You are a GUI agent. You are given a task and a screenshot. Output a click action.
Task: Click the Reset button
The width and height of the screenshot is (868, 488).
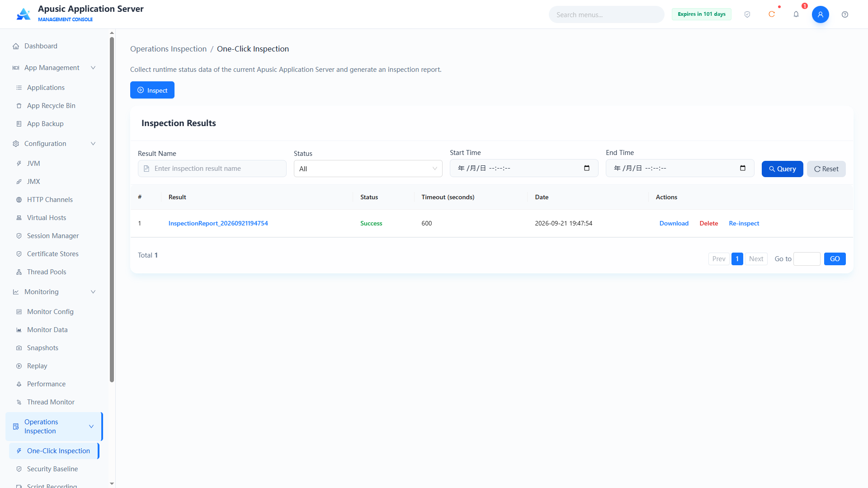[826, 169]
